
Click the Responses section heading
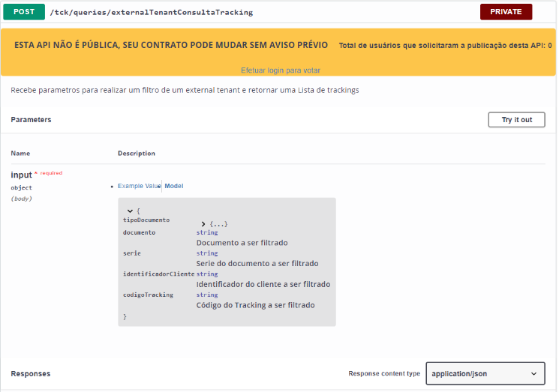tap(30, 373)
